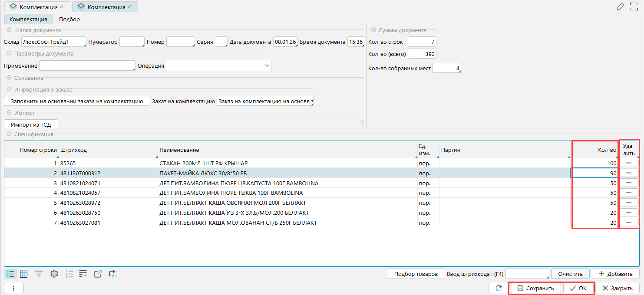Click the refresh icon next to Сохранить

498,288
